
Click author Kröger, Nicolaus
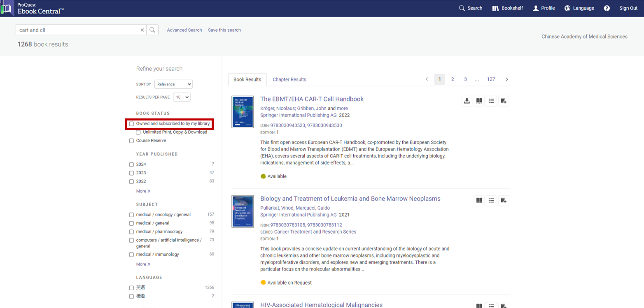(278, 109)
